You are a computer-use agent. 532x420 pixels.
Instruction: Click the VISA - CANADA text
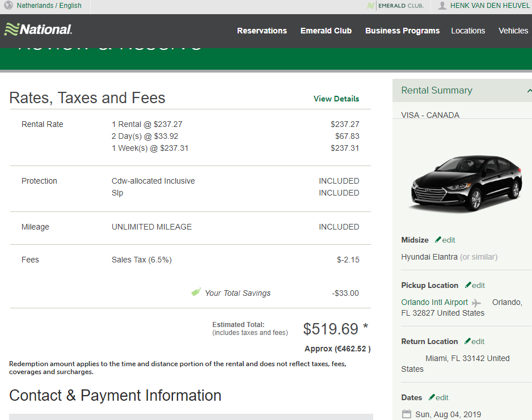pos(430,115)
